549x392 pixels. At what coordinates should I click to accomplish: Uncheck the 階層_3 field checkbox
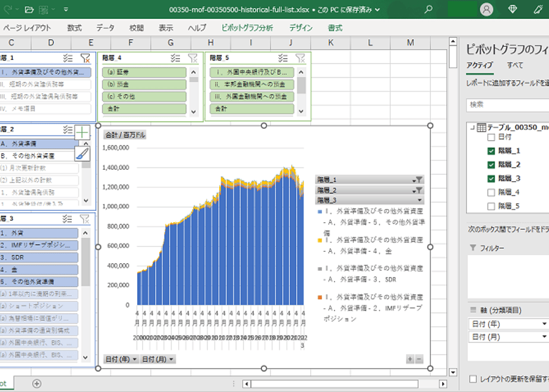click(491, 179)
